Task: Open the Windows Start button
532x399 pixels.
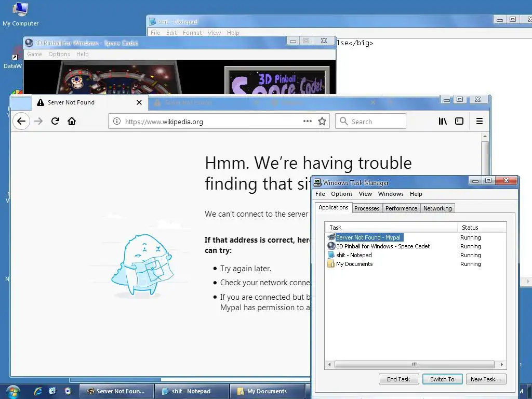Action: [13, 392]
